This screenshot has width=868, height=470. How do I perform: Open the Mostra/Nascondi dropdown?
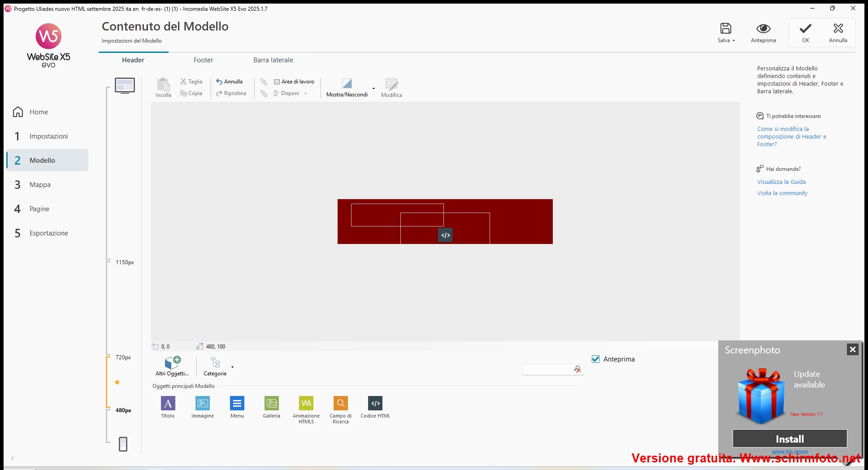pyautogui.click(x=373, y=88)
